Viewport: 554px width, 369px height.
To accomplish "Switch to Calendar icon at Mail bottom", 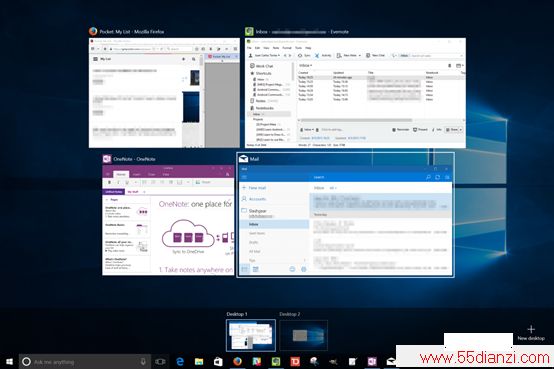I will click(255, 269).
